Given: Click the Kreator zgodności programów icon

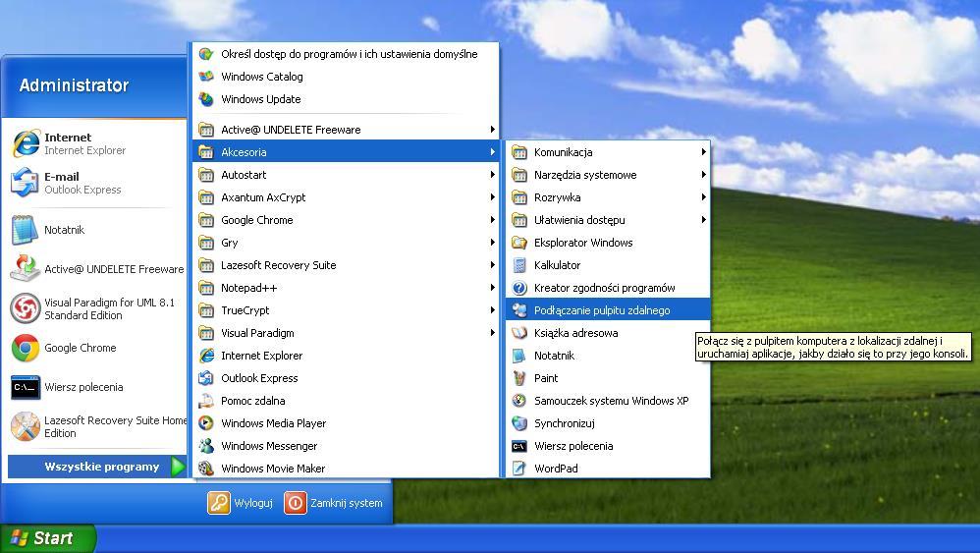Looking at the screenshot, I should (x=519, y=288).
